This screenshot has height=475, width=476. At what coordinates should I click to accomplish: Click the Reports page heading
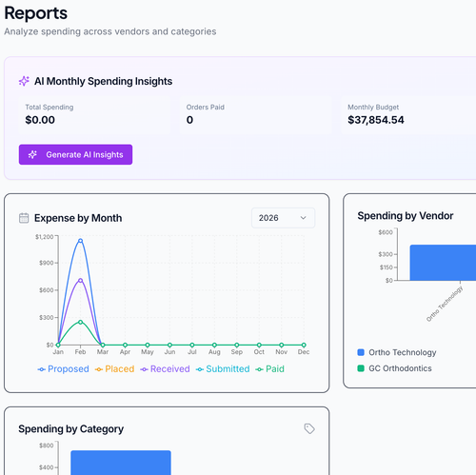35,13
